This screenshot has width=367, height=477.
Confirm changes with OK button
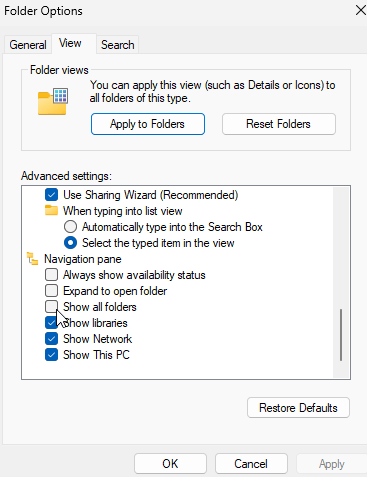(170, 464)
